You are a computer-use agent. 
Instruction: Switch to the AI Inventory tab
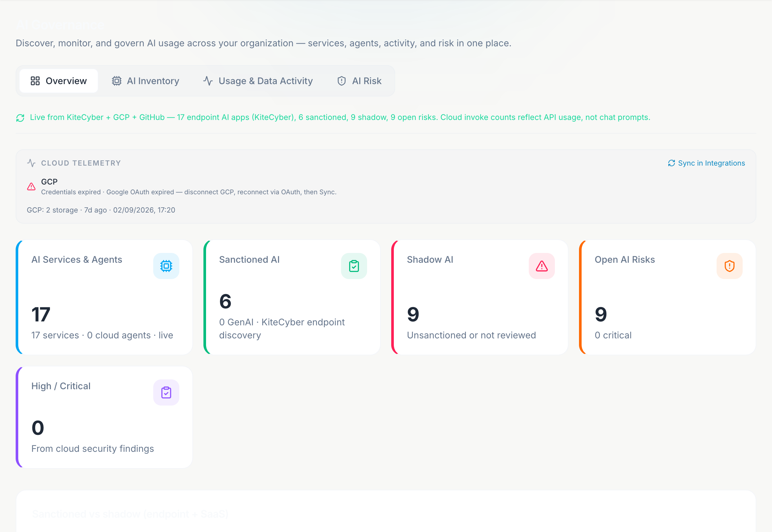click(145, 81)
